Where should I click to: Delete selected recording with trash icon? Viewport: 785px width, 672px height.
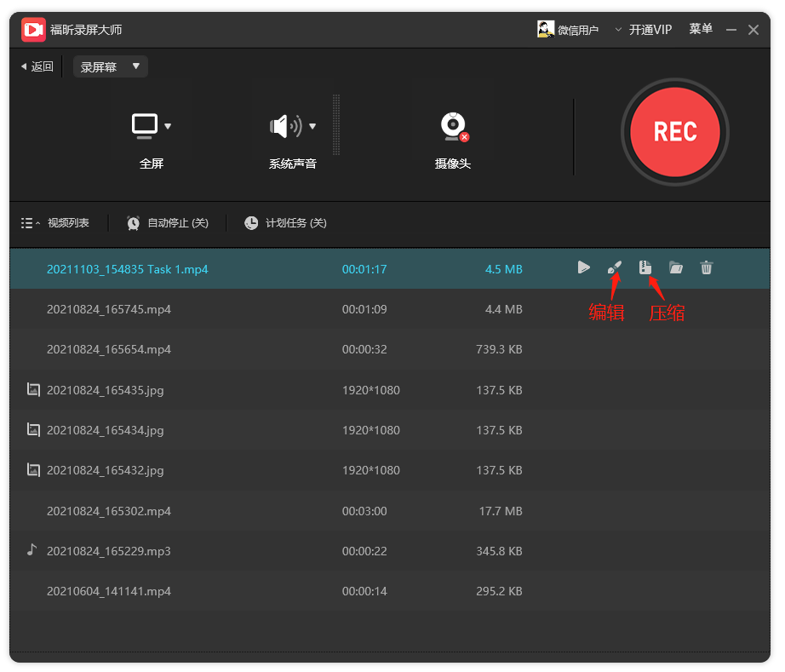[x=707, y=268]
